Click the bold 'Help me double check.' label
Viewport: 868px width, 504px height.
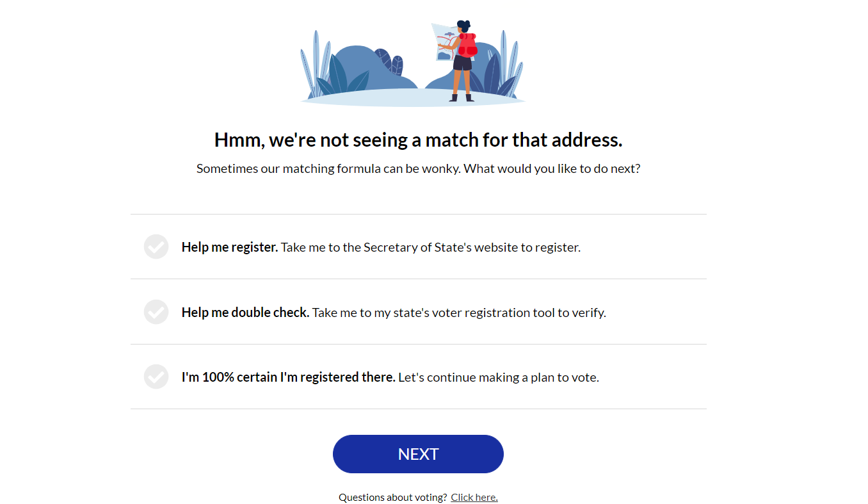click(246, 313)
